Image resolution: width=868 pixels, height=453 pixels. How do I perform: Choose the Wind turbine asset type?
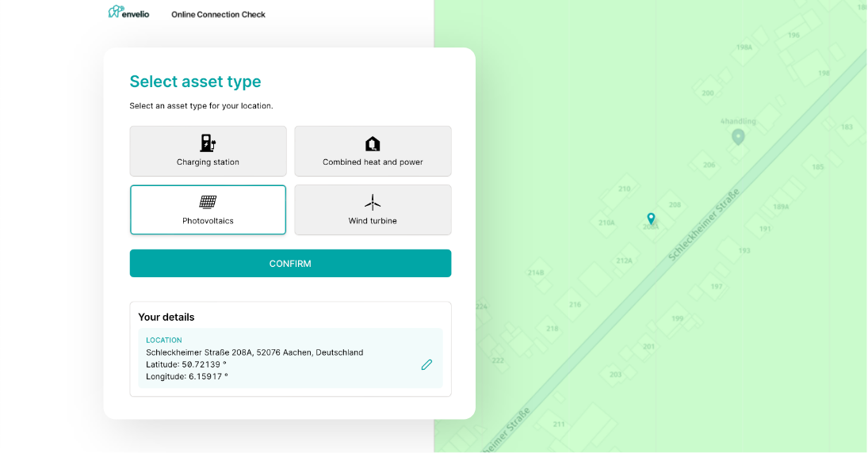click(x=373, y=210)
